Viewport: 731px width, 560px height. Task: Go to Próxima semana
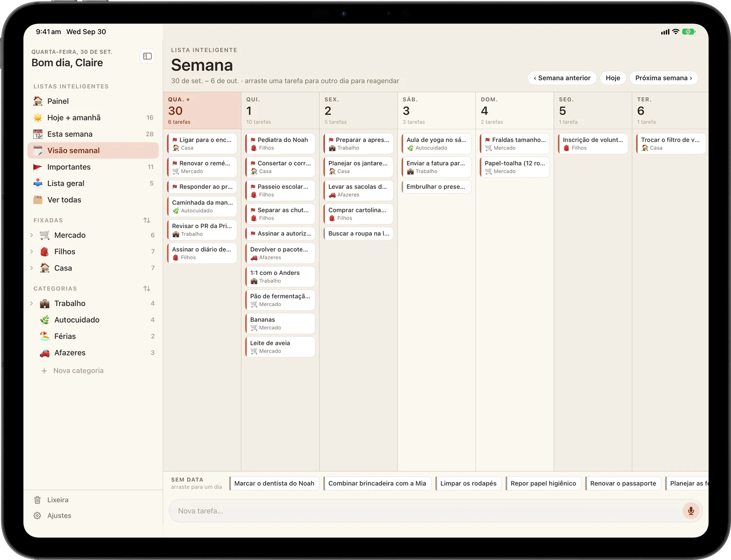(664, 78)
